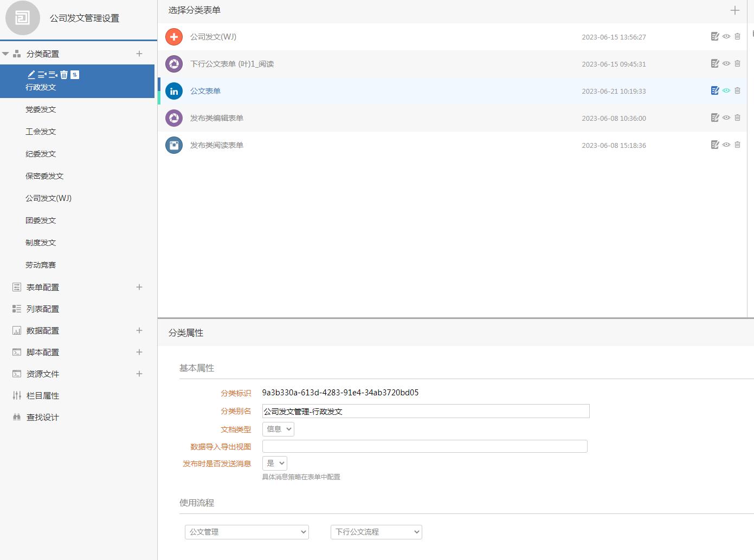Click the 分类别名 text input field
The height and width of the screenshot is (560, 754).
426,412
